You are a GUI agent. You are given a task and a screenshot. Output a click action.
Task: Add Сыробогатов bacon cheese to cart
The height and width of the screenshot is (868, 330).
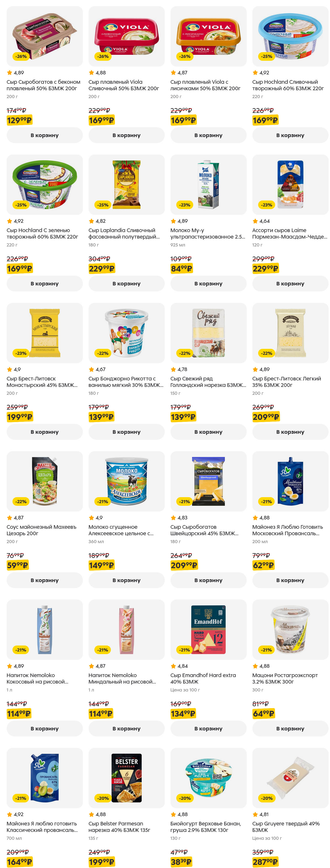45,135
